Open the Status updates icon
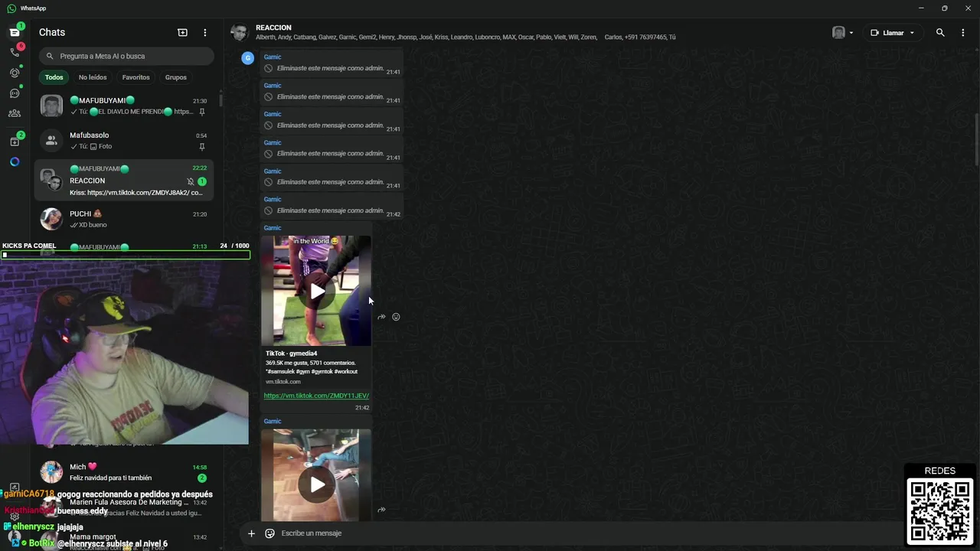 tap(15, 73)
